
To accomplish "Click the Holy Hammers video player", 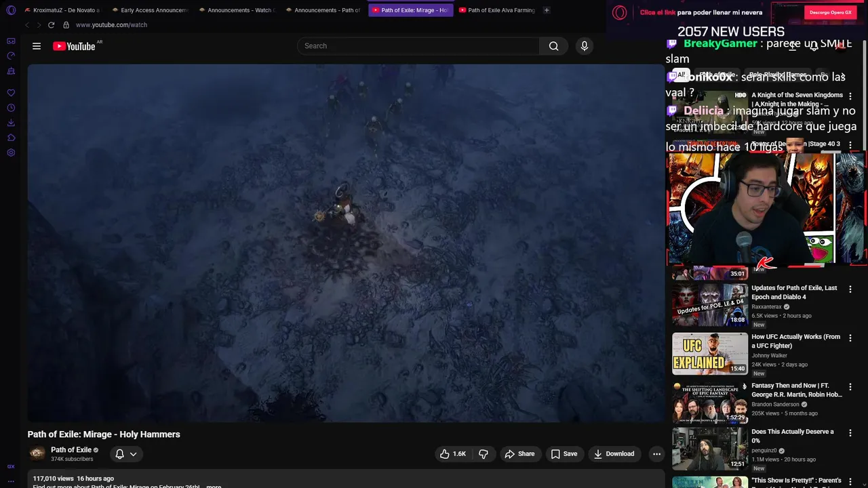I will point(346,243).
